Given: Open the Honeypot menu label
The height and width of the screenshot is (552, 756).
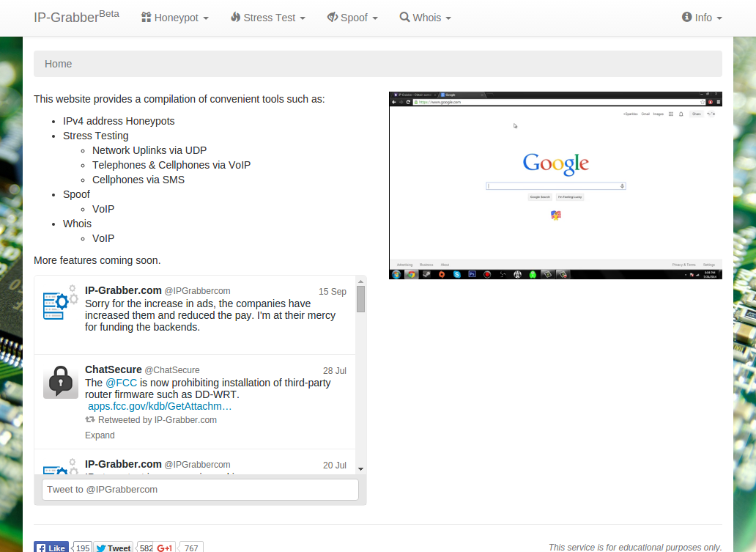Looking at the screenshot, I should coord(176,18).
